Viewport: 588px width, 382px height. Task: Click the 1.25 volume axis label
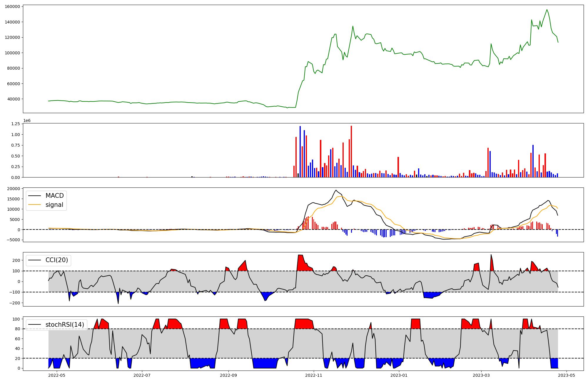pyautogui.click(x=16, y=124)
